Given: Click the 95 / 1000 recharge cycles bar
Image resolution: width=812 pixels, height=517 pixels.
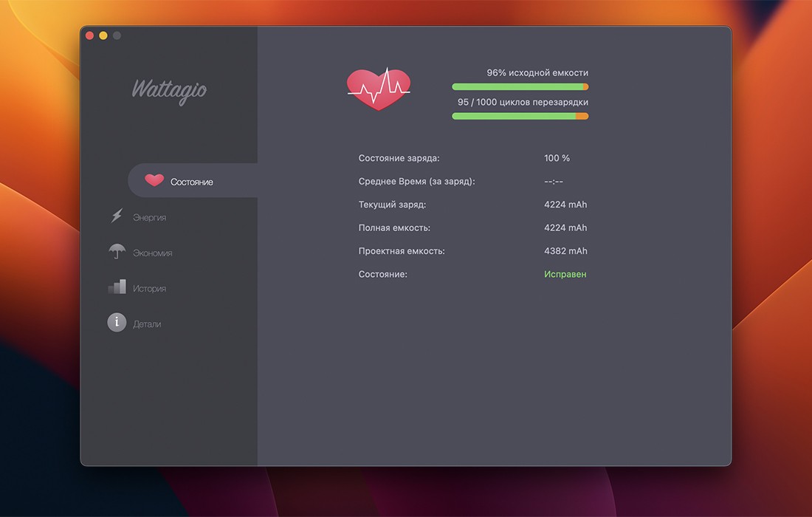Looking at the screenshot, I should tap(520, 116).
